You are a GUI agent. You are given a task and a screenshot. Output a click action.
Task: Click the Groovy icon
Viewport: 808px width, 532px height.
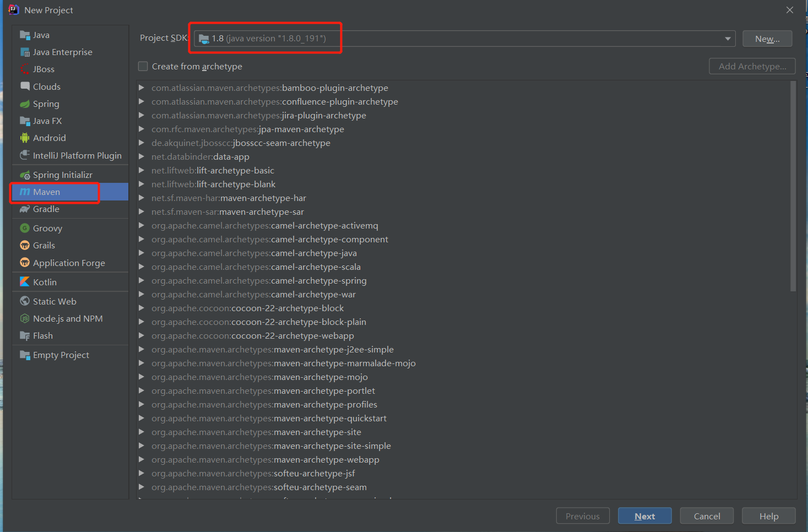point(25,228)
